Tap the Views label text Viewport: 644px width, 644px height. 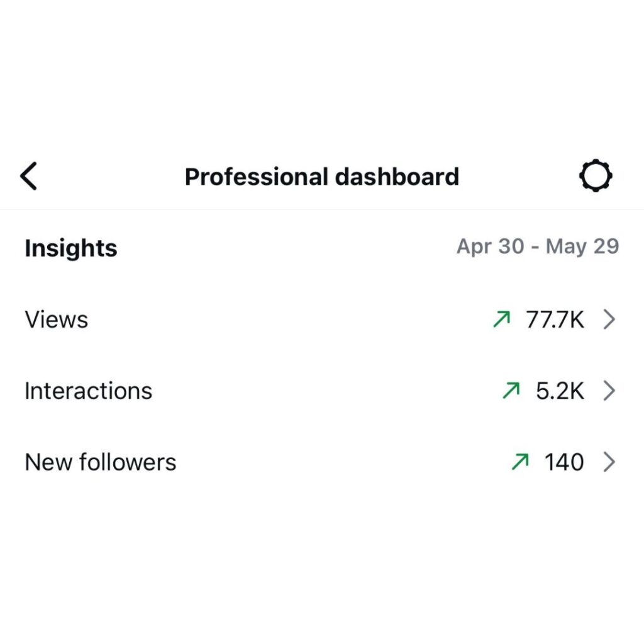pos(57,320)
